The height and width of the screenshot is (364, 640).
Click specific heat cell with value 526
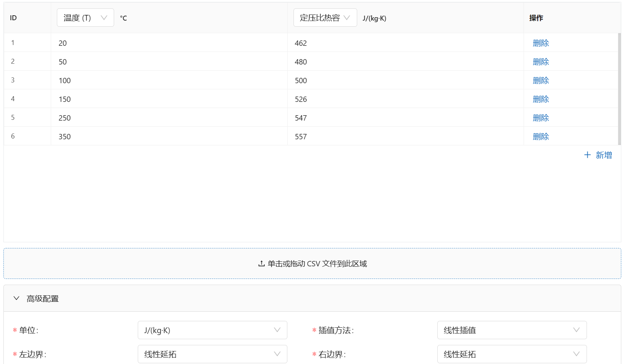tap(405, 99)
